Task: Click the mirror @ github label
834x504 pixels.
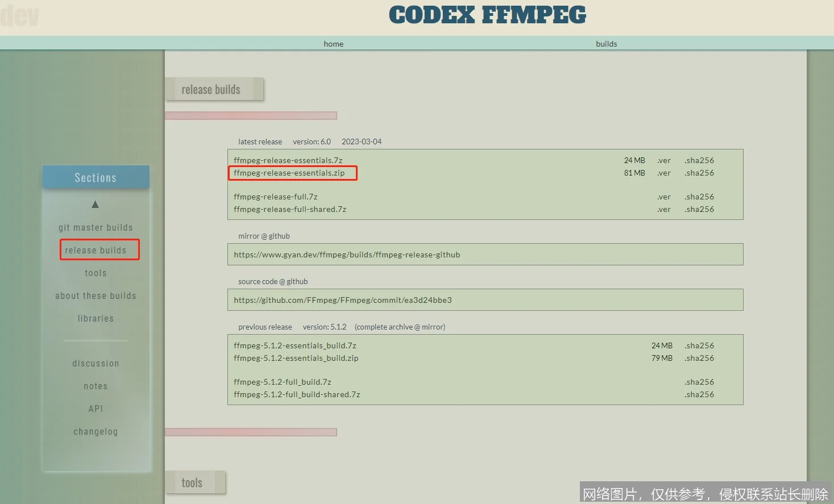Action: (264, 236)
